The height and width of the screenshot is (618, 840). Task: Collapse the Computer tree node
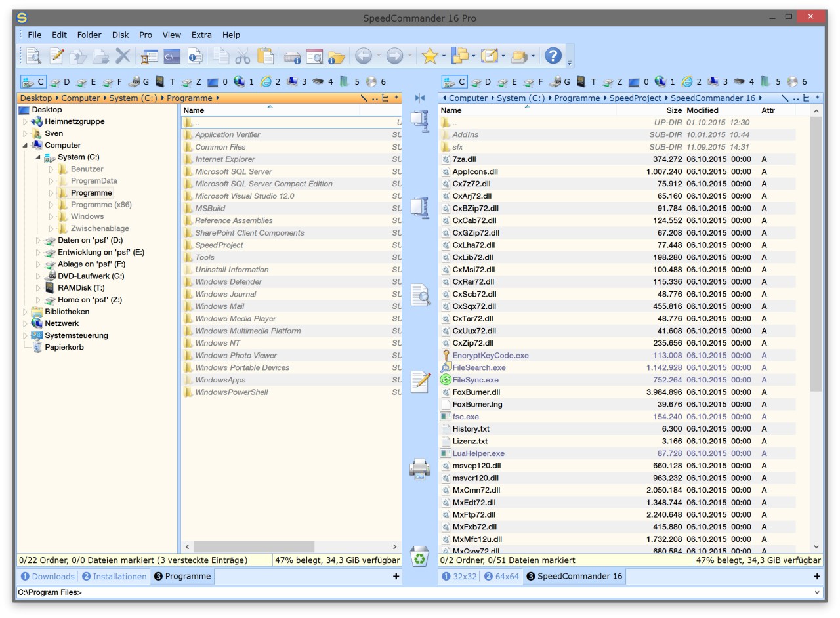26,146
